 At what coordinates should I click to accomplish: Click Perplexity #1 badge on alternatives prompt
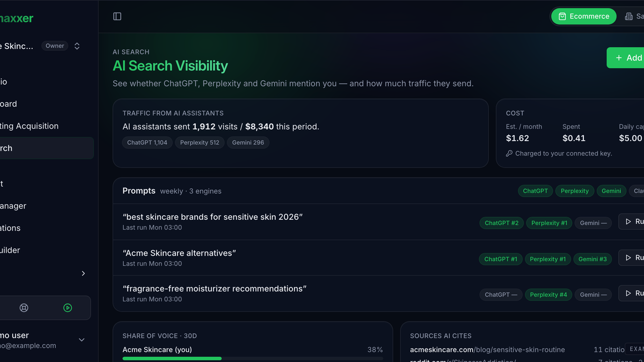click(x=548, y=259)
